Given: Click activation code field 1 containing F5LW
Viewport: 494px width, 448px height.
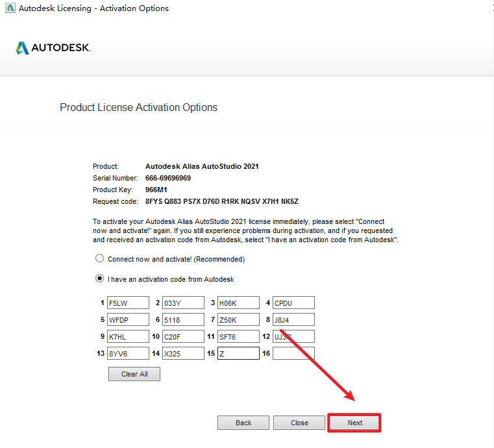Looking at the screenshot, I should (x=128, y=303).
